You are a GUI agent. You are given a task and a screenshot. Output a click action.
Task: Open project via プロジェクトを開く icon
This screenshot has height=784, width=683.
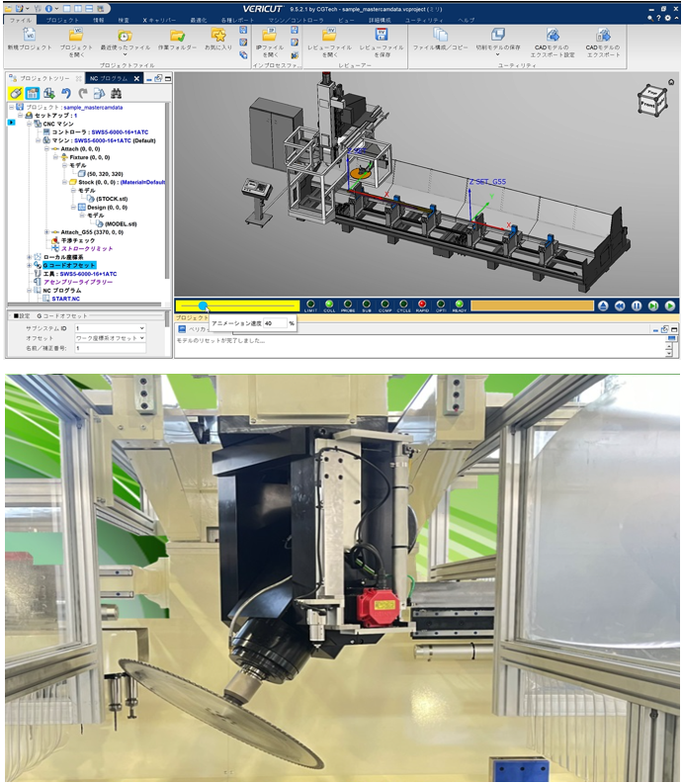click(x=76, y=35)
